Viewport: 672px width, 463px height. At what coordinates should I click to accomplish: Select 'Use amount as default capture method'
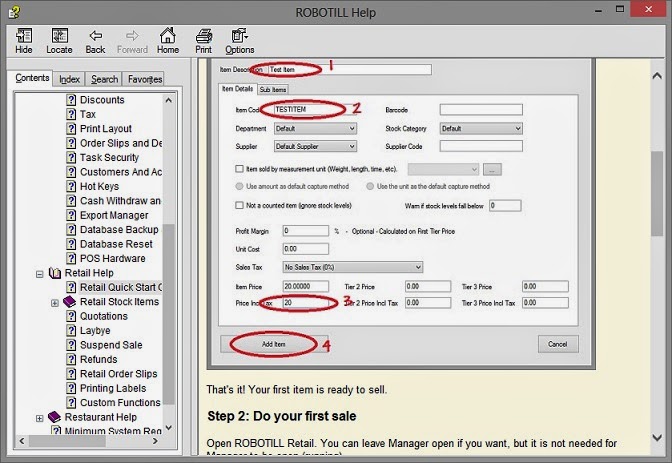coord(240,186)
